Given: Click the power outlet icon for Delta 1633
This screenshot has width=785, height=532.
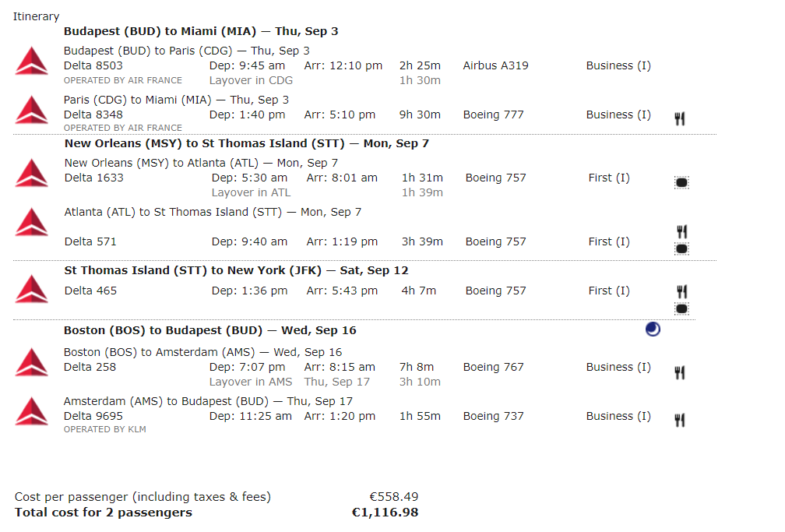Looking at the screenshot, I should [681, 182].
